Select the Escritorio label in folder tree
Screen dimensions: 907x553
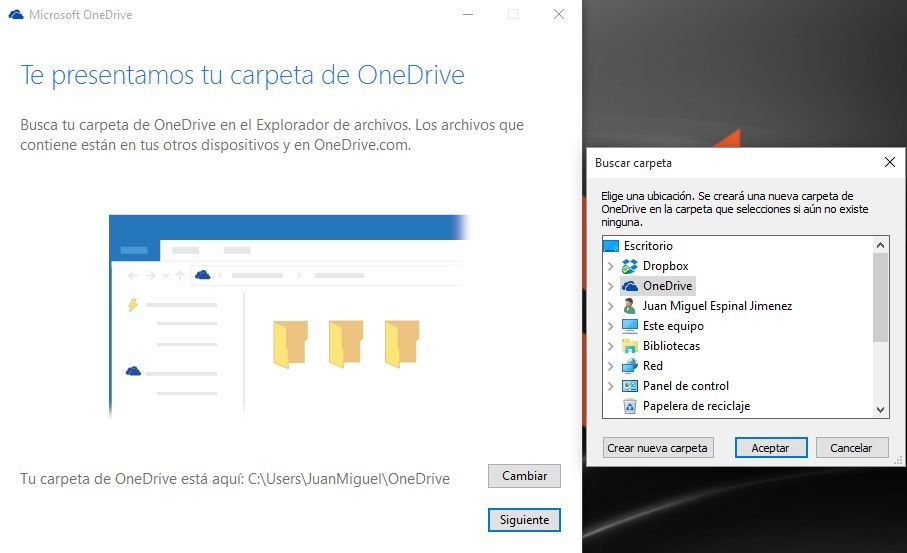coord(648,246)
